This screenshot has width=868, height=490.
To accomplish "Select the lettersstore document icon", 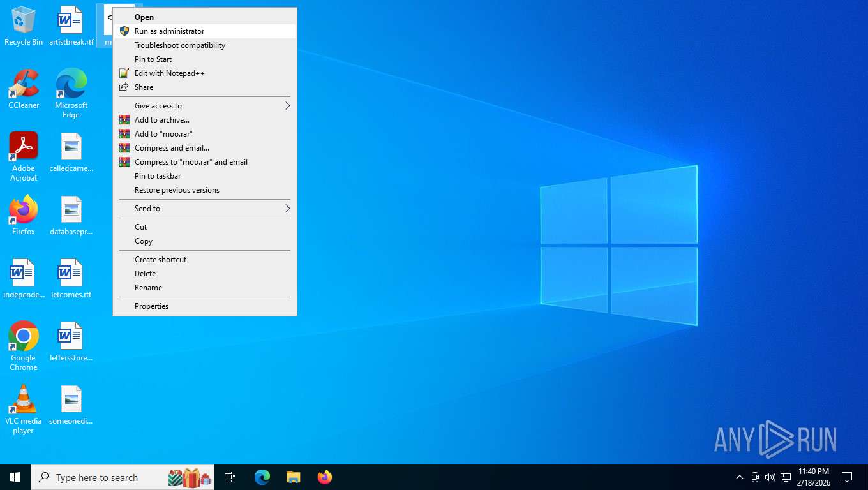I will pos(71,342).
